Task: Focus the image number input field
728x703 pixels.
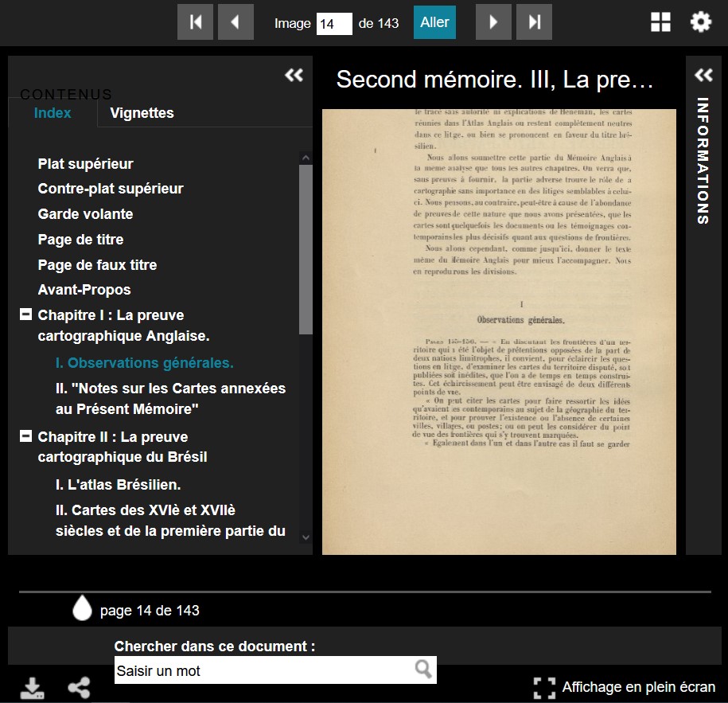Action: click(333, 23)
